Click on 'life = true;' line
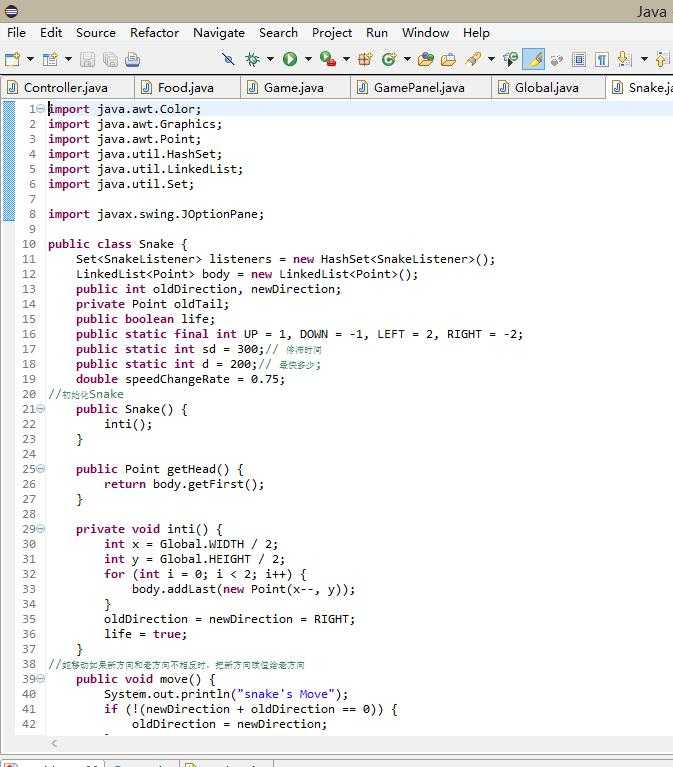 [145, 634]
